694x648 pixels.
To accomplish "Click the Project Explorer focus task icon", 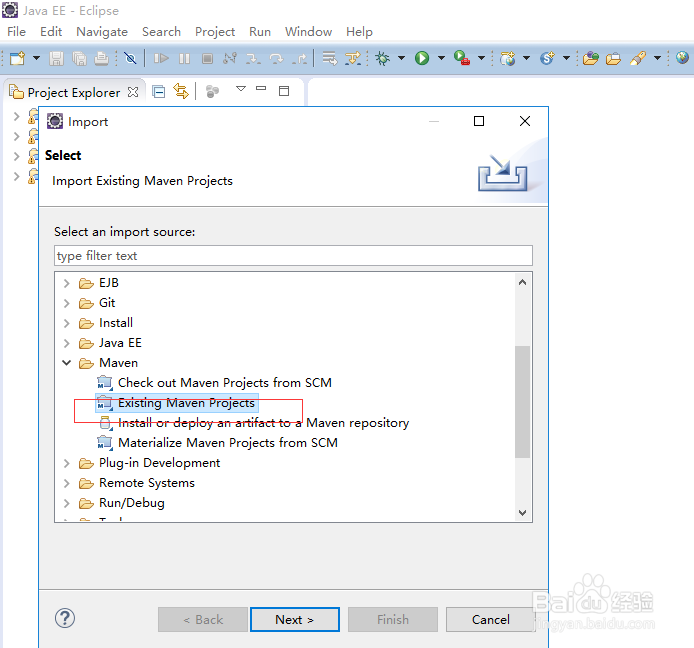I will click(212, 92).
